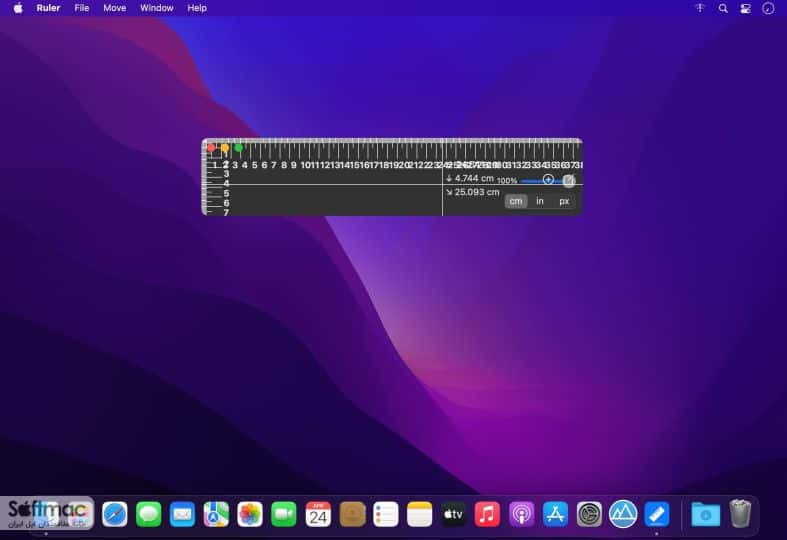Open Spotlight search in menu bar
Screen dimensions: 787x540
click(x=723, y=8)
